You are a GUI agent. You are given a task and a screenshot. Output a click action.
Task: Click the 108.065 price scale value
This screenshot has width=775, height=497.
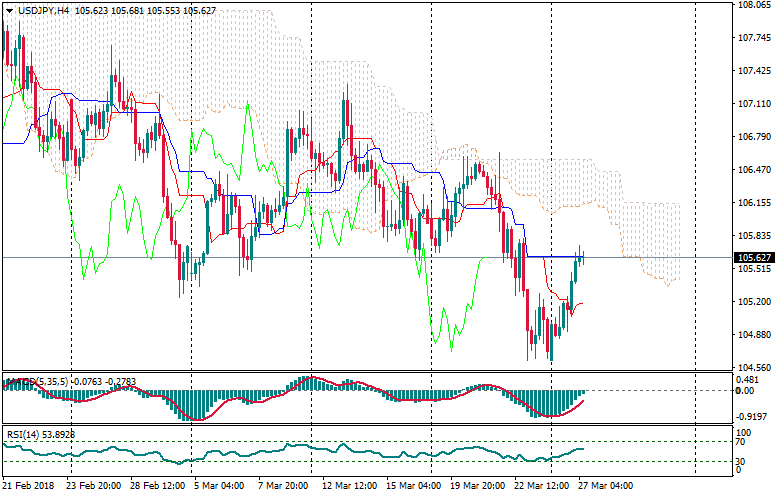(752, 5)
